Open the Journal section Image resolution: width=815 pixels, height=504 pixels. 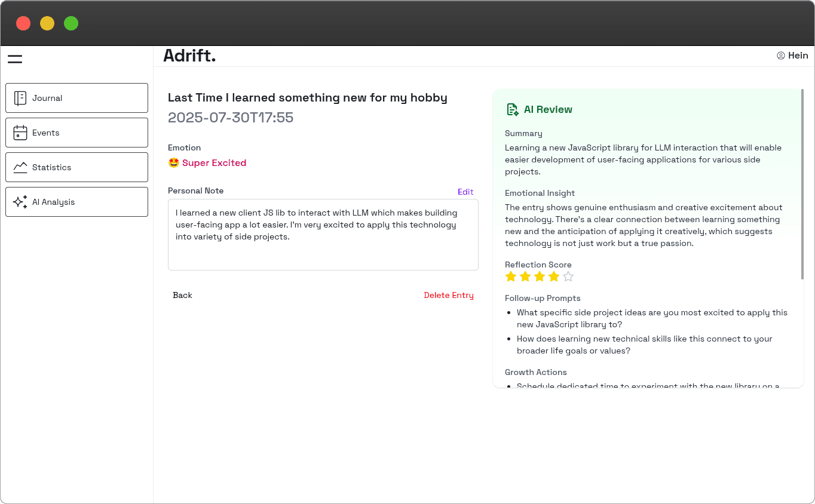76,98
